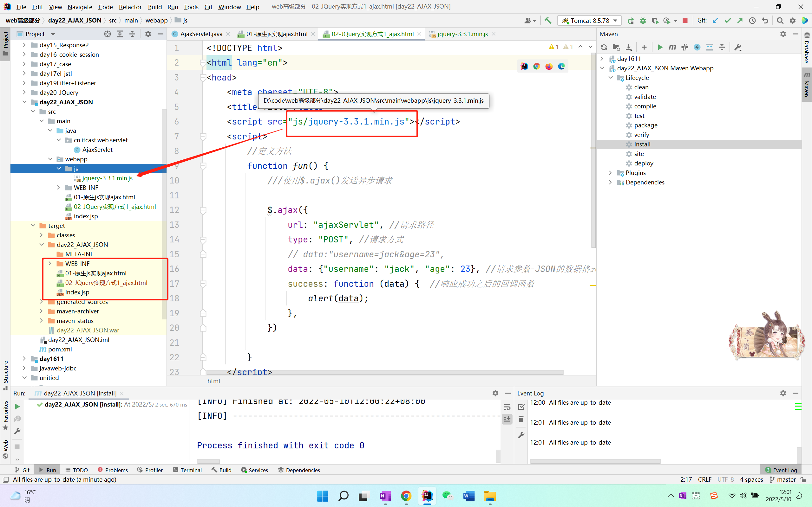Image resolution: width=812 pixels, height=507 pixels.
Task: Open the Terminal tool window button
Action: 187,470
